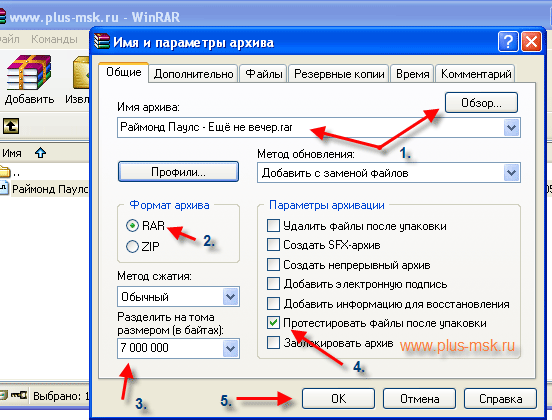
Task: Select the ZIP archive format
Action: coord(132,246)
